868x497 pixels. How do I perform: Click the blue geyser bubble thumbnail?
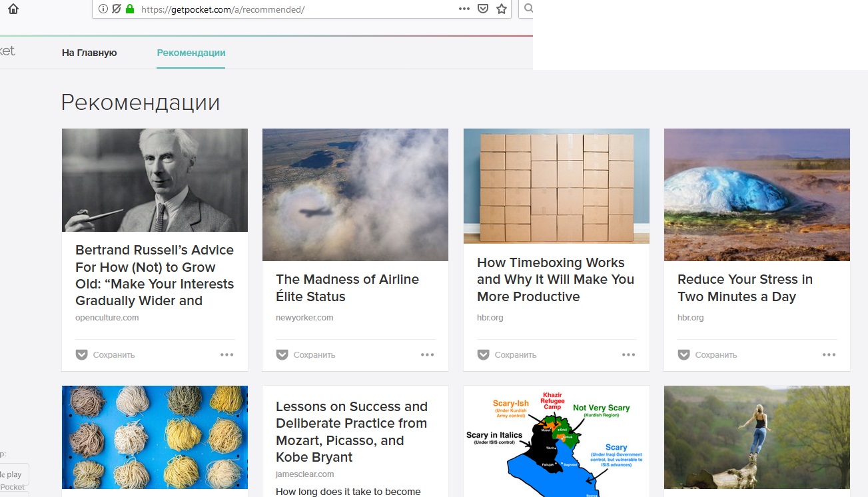(x=757, y=195)
